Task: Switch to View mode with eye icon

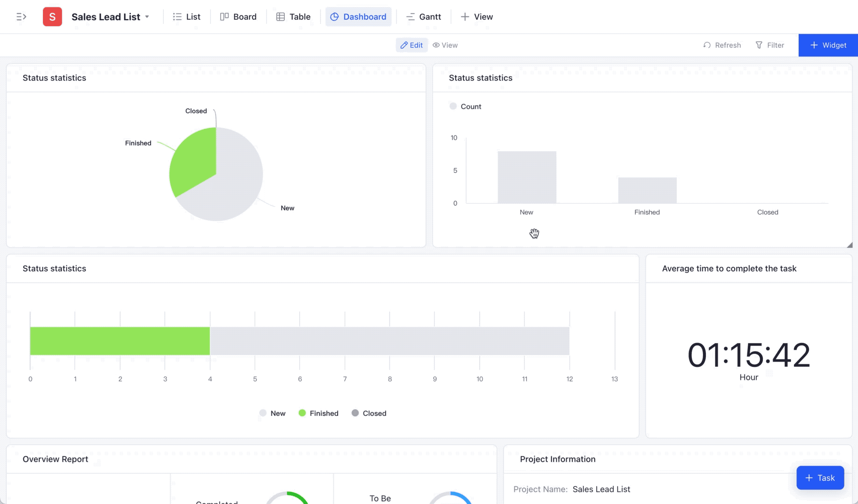Action: [x=445, y=45]
